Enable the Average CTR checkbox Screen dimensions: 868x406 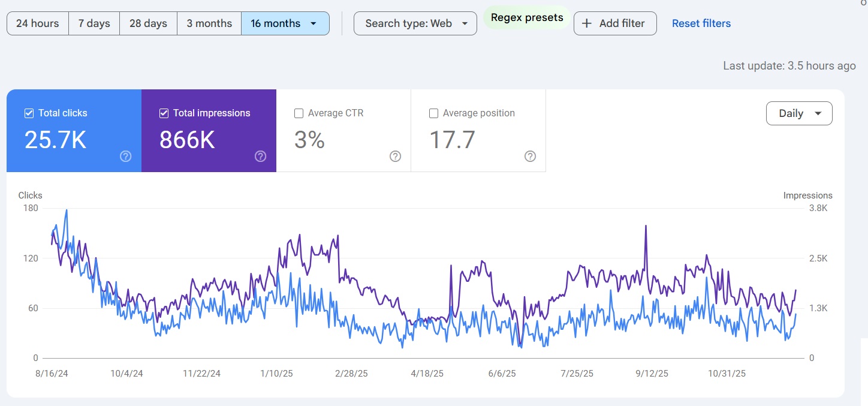pyautogui.click(x=299, y=113)
